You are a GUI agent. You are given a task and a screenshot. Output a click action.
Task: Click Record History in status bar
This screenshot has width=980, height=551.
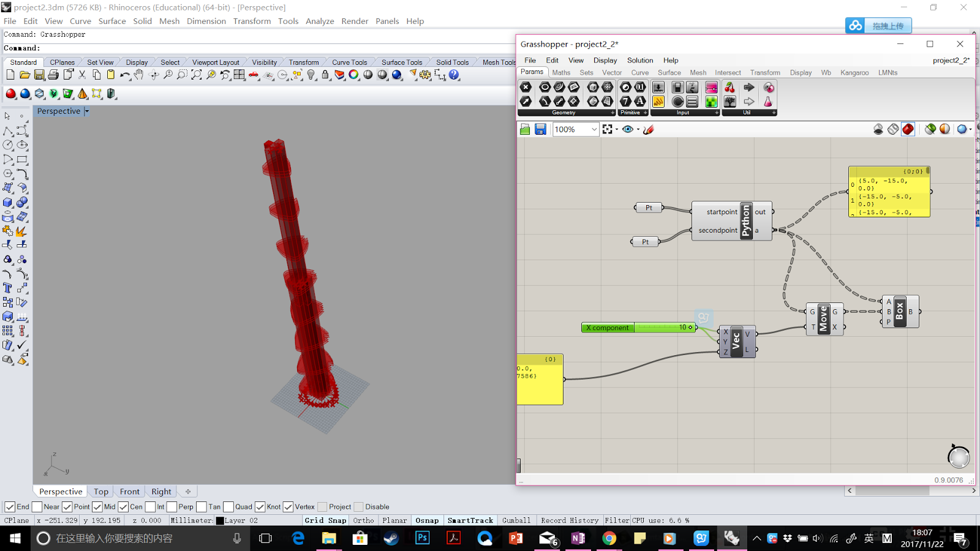click(570, 520)
